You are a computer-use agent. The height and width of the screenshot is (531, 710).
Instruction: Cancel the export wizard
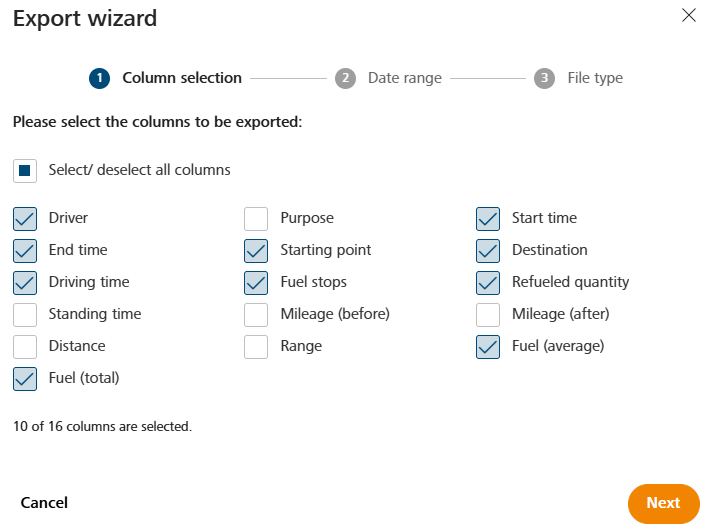44,503
